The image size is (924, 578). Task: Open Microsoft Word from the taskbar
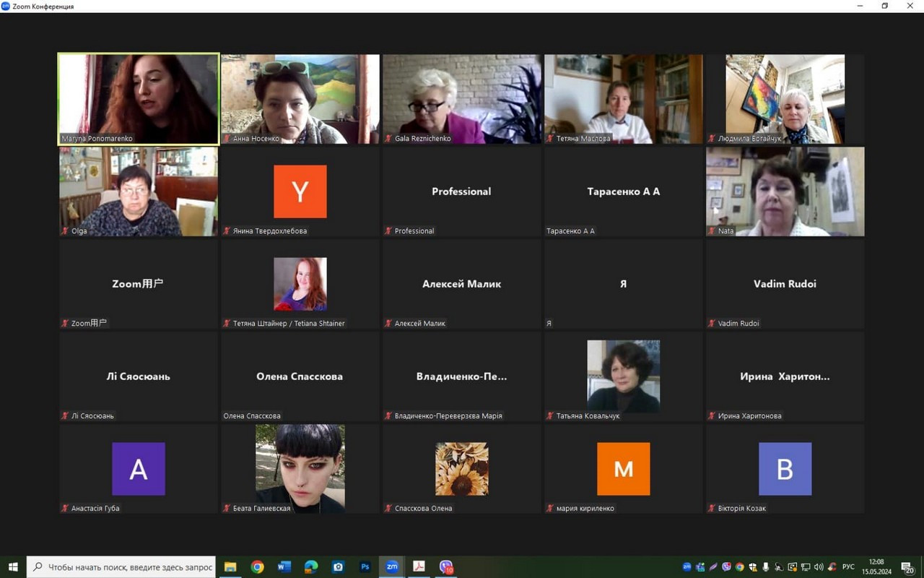(x=284, y=567)
